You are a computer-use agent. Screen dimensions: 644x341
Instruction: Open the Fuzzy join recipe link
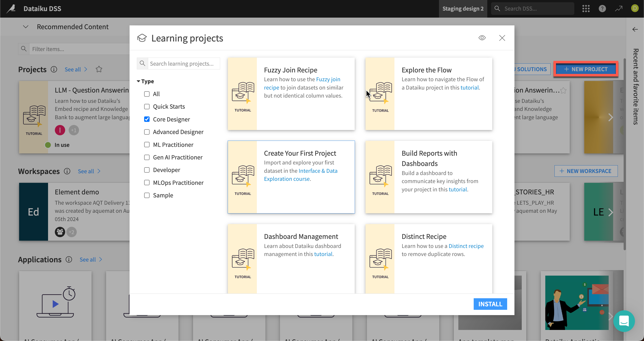tap(302, 83)
